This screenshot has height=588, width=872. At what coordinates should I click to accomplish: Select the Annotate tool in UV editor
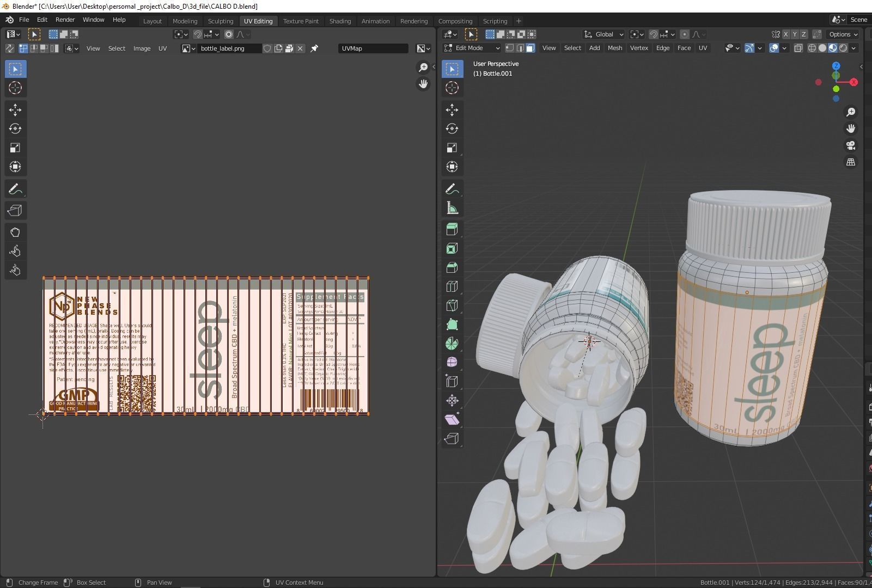point(15,189)
